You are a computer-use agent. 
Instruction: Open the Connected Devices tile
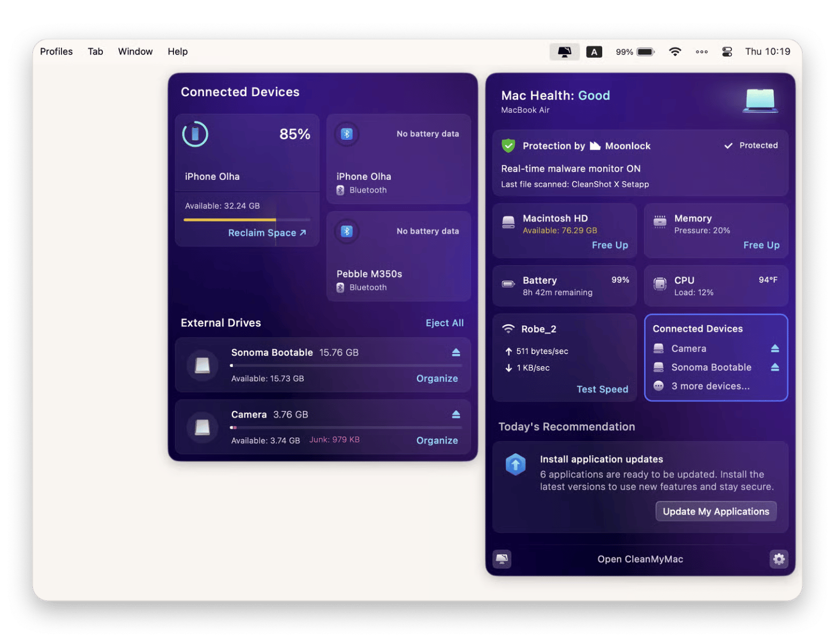[716, 357]
